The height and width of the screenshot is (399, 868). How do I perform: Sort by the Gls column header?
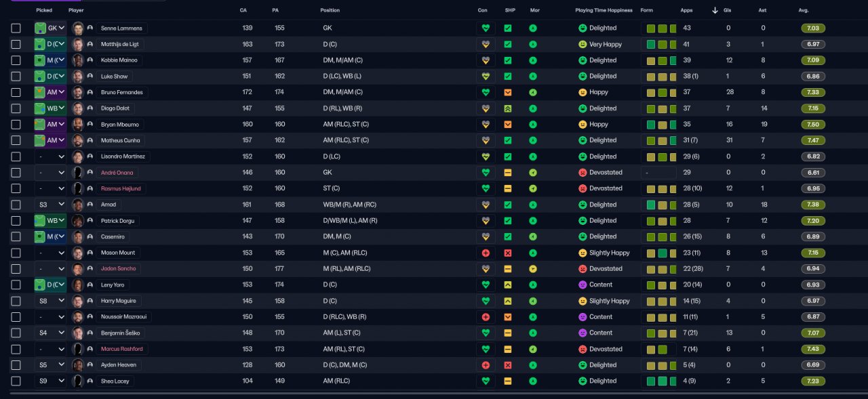pyautogui.click(x=728, y=11)
